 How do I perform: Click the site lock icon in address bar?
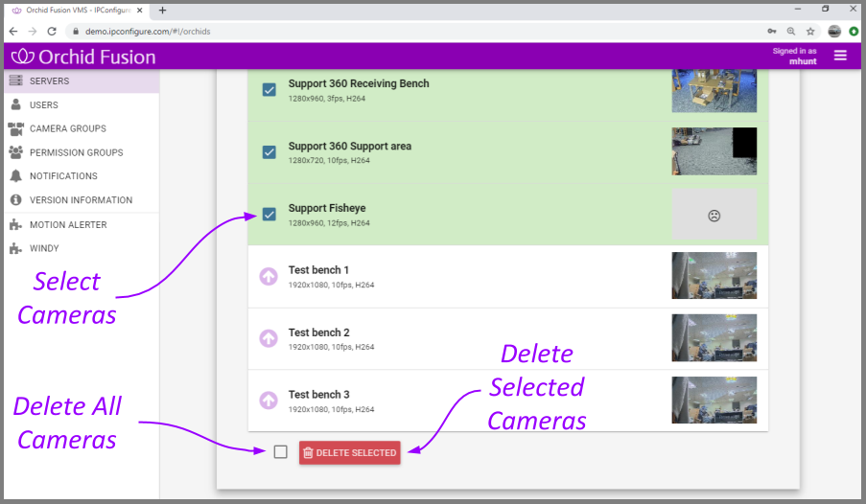coord(76,32)
